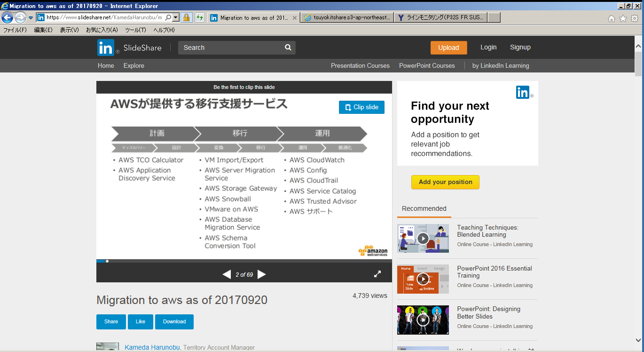Click the Share button
This screenshot has height=352, width=644.
pos(111,321)
